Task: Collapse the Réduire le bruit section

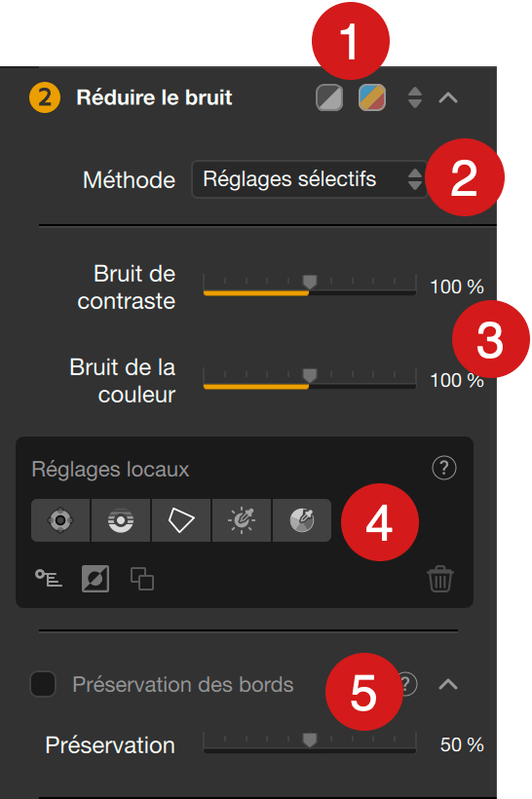Action: click(x=448, y=97)
